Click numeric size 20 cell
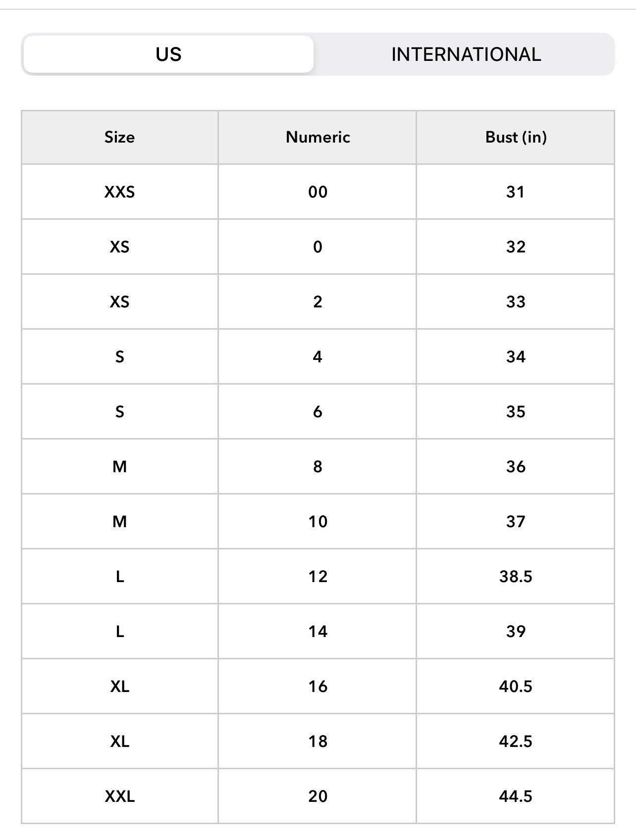Screen dimensions: 636x840 pyautogui.click(x=318, y=796)
